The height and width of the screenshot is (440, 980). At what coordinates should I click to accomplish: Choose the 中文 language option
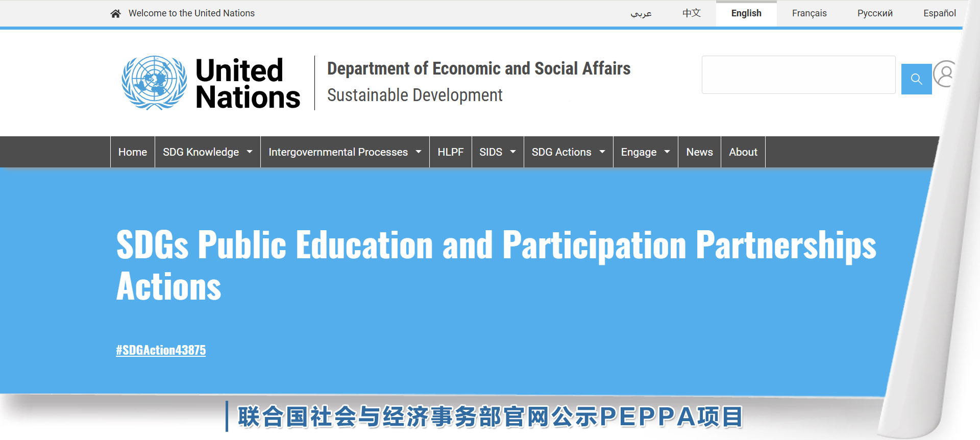(691, 13)
